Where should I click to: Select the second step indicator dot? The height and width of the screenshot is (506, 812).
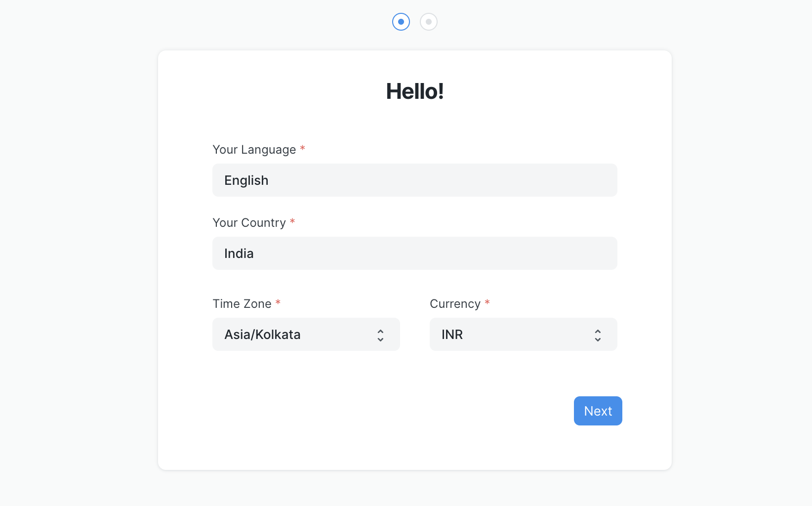428,21
